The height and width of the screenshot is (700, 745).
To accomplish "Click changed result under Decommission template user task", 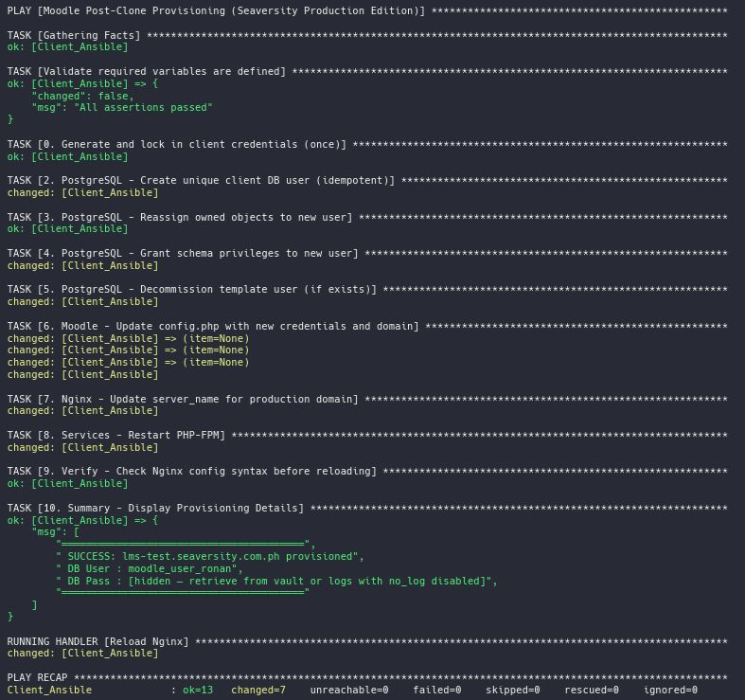I will (82, 301).
